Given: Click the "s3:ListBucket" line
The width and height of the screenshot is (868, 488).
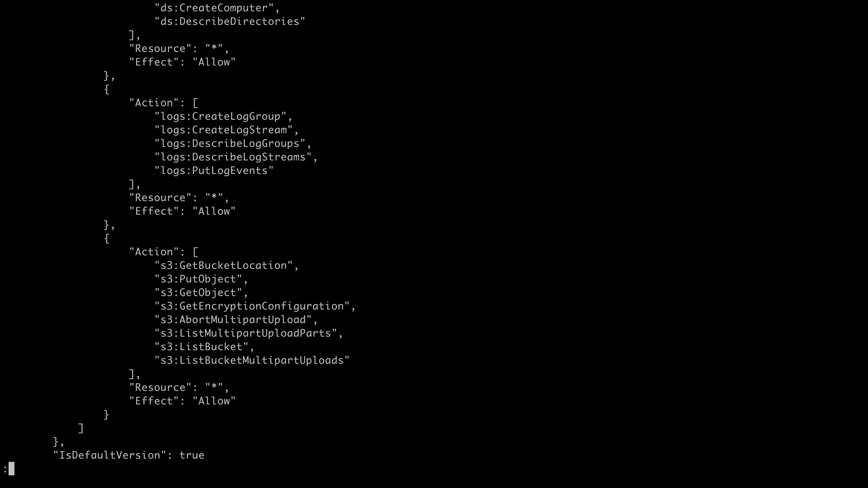Looking at the screenshot, I should tap(205, 347).
